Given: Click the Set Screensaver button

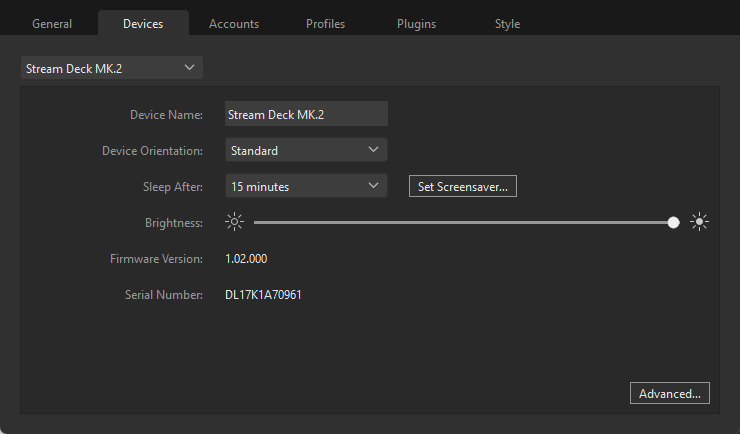Looking at the screenshot, I should (462, 186).
